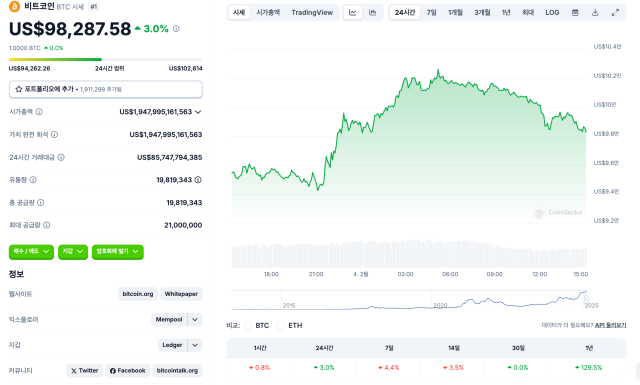Image resolution: width=640 pixels, height=385 pixels.
Task: Open the 지갑 green dropdown button
Action: (x=73, y=251)
